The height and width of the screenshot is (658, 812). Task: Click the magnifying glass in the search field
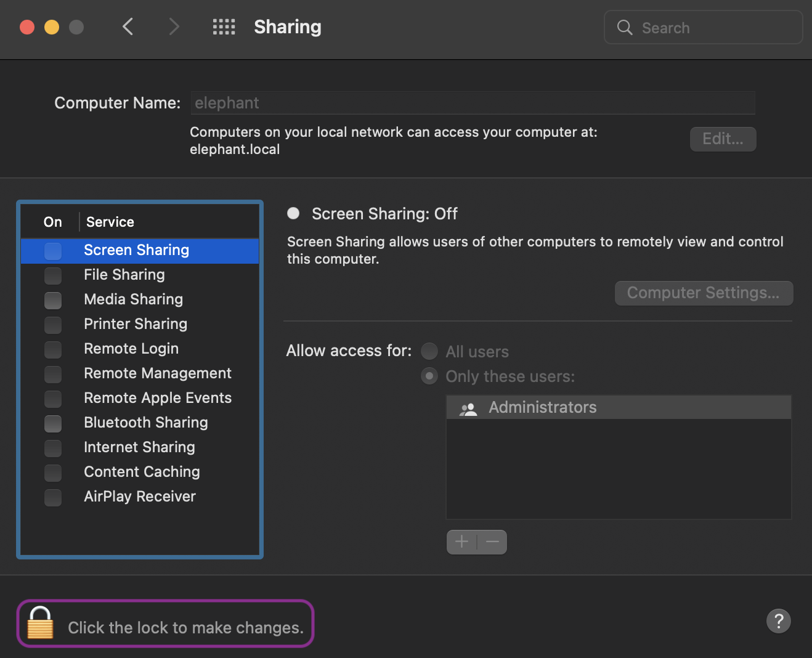point(624,28)
